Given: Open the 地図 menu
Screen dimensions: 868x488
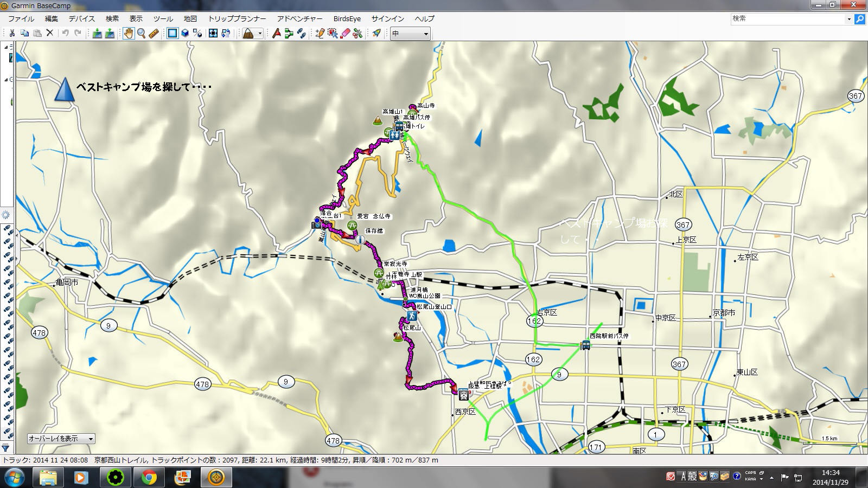Looking at the screenshot, I should [x=190, y=18].
